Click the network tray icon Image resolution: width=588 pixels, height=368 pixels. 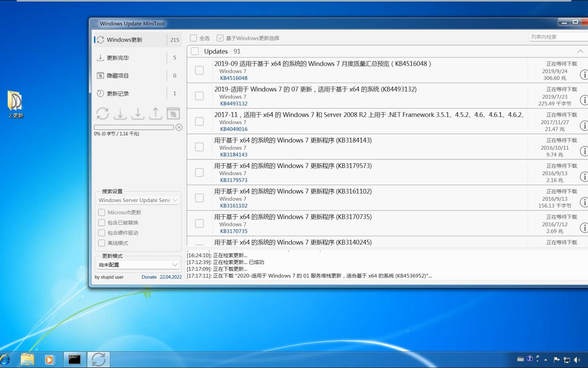pyautogui.click(x=567, y=359)
